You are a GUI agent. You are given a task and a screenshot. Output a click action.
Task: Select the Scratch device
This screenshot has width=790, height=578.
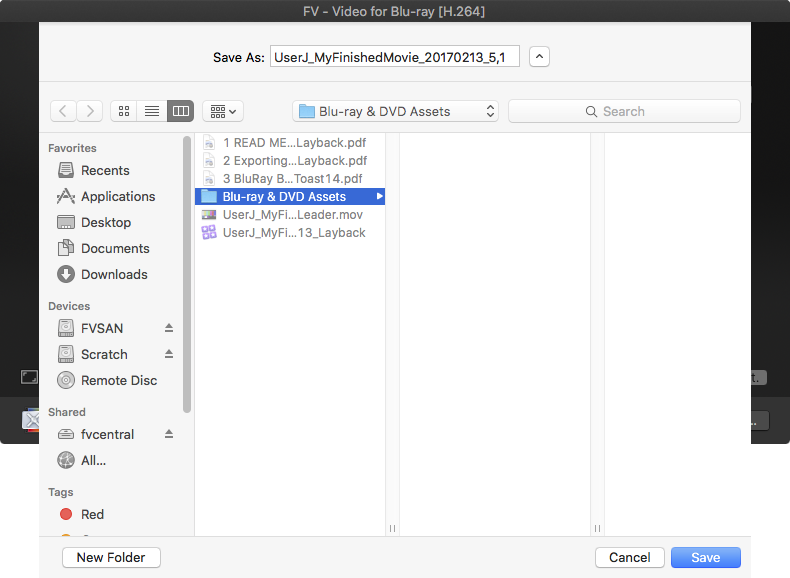click(104, 354)
